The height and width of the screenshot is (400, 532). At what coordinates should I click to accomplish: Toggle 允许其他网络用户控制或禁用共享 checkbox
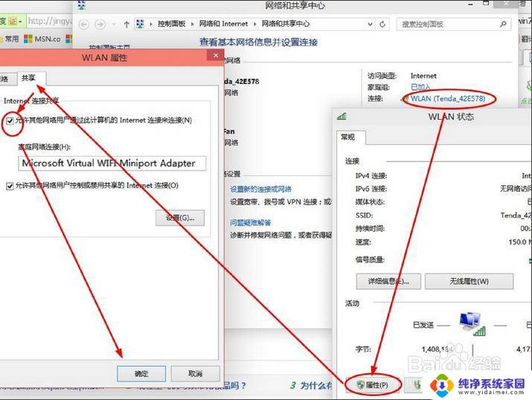click(10, 186)
